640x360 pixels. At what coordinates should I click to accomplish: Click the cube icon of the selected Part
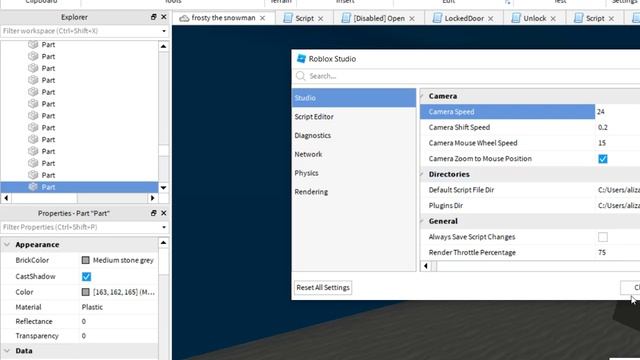point(33,187)
